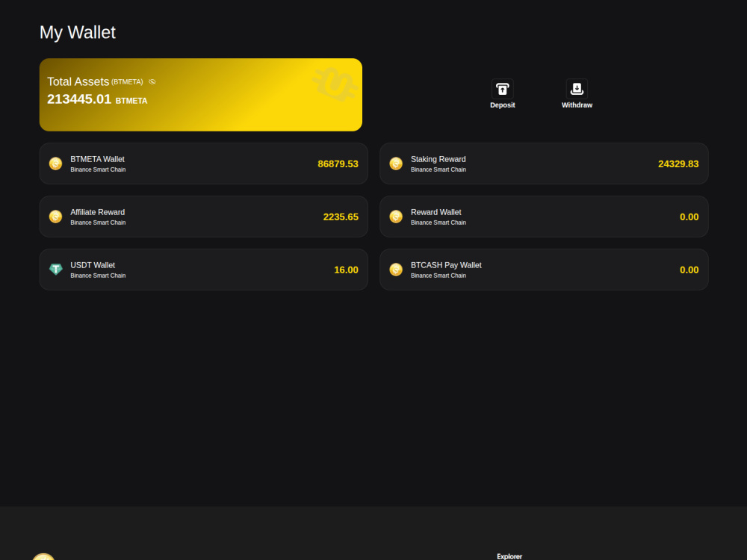Click the Withdraw icon
The image size is (747, 560).
[577, 89]
